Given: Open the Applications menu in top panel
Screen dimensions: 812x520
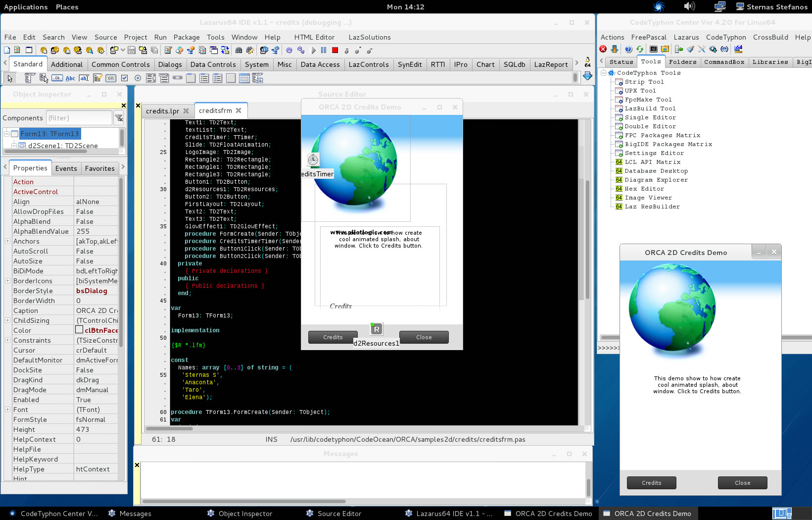Looking at the screenshot, I should point(26,7).
